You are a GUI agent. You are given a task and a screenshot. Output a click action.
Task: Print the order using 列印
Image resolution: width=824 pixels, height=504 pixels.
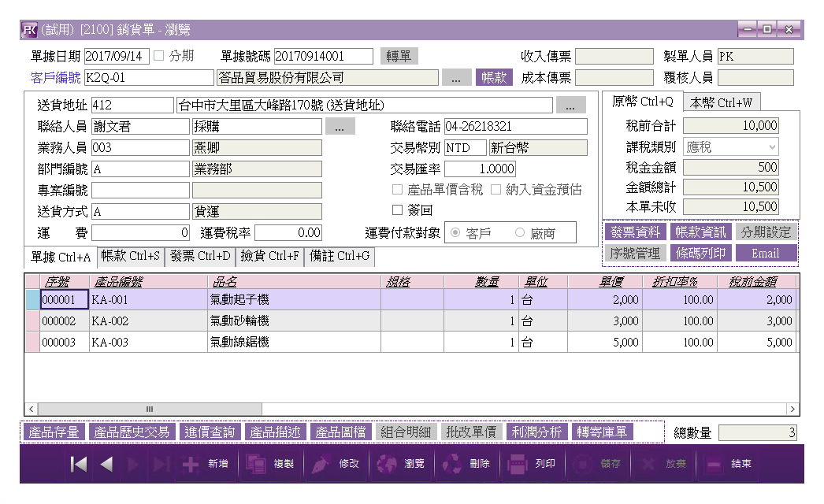point(533,464)
